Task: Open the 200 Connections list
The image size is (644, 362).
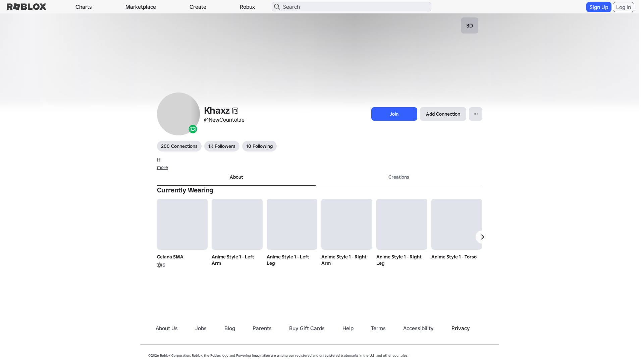Action: pos(179,146)
